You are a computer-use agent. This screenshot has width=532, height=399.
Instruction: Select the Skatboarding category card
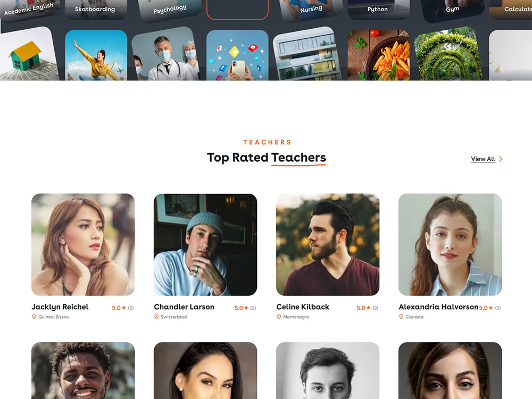pyautogui.click(x=96, y=9)
